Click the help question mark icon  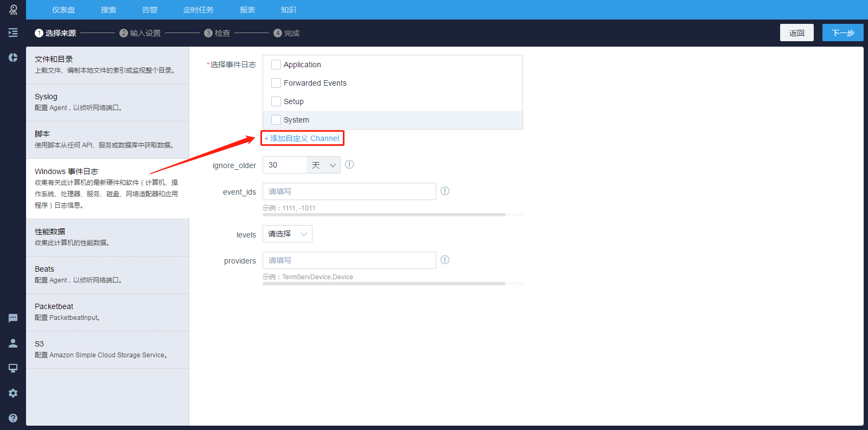coord(13,418)
